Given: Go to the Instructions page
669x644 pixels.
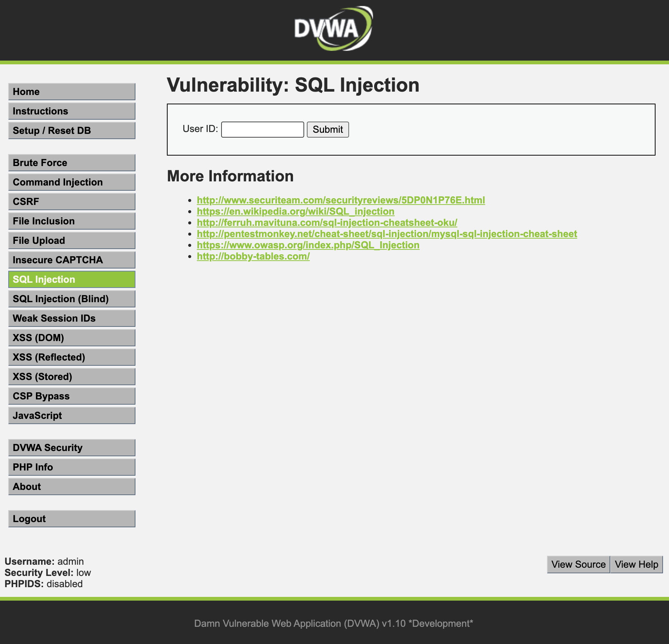Looking at the screenshot, I should 72,111.
